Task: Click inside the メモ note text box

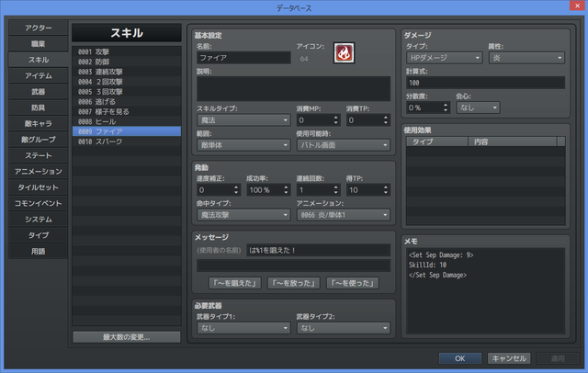Action: click(485, 290)
